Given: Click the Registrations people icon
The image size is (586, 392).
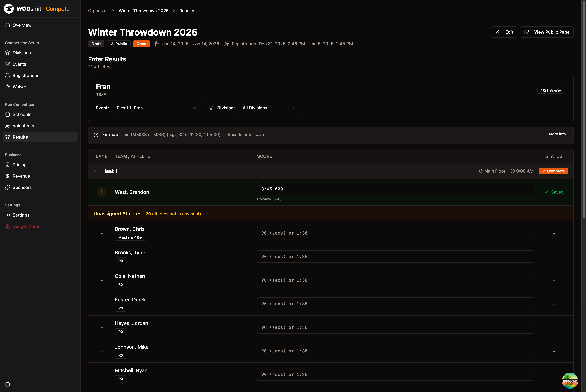Looking at the screenshot, I should click(8, 75).
